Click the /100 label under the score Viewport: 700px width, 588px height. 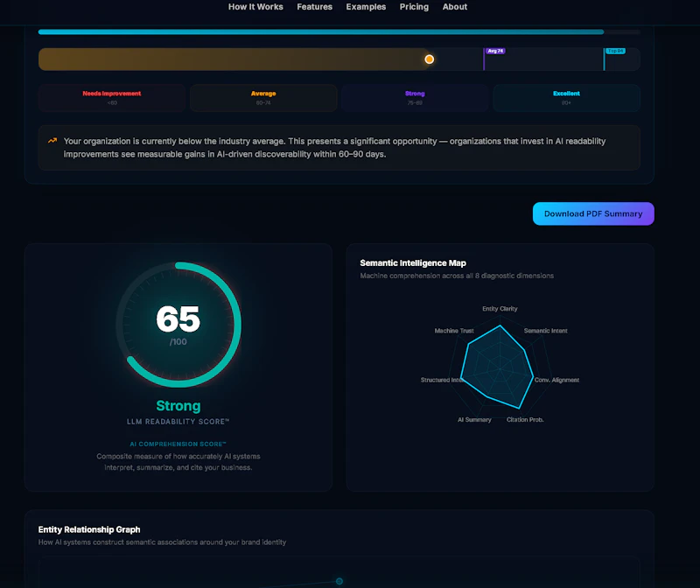click(x=178, y=342)
